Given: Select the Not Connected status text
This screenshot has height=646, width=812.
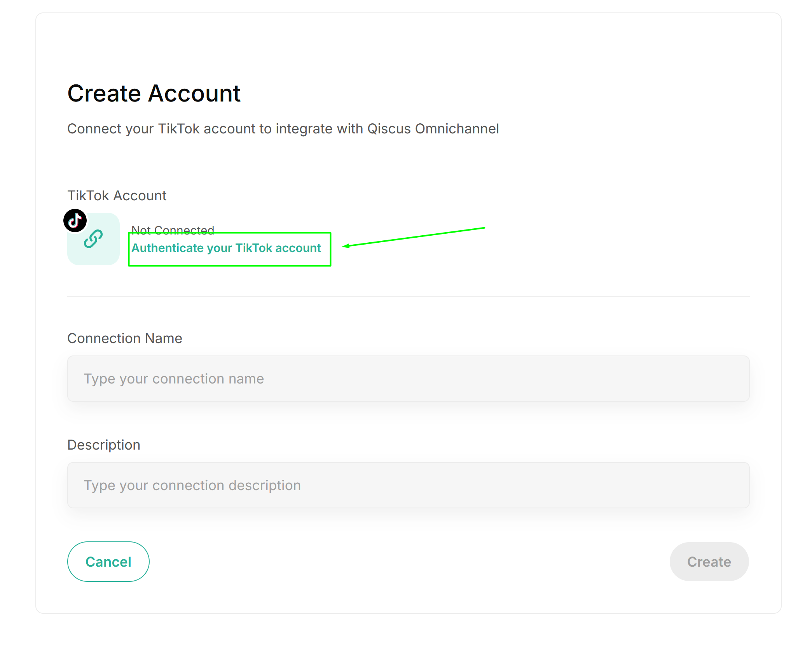Looking at the screenshot, I should (x=173, y=230).
